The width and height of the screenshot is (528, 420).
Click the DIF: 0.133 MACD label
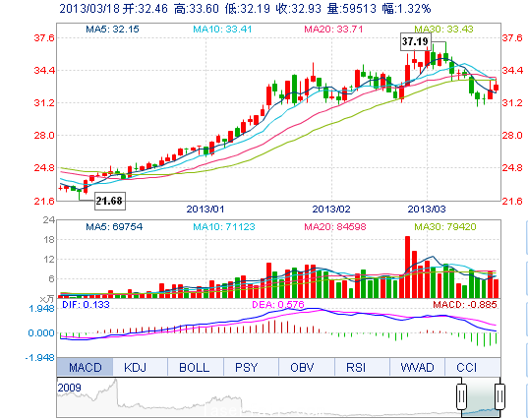[x=86, y=305]
